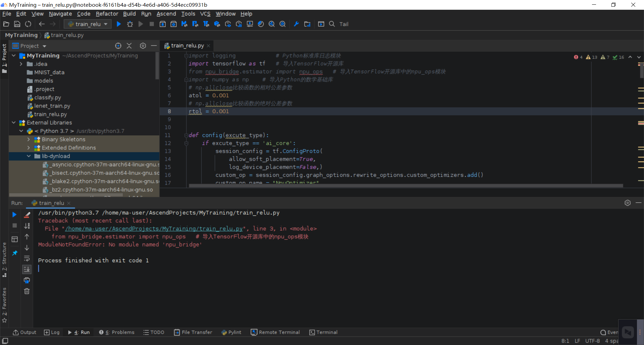This screenshot has width=644, height=345.
Task: Toggle the Structure side tool window
Action: point(4,260)
